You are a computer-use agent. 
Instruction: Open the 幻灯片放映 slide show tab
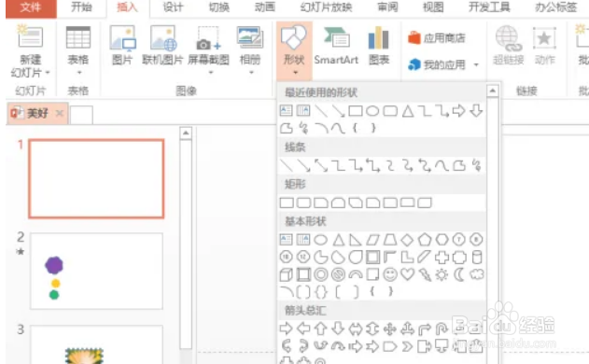click(326, 7)
